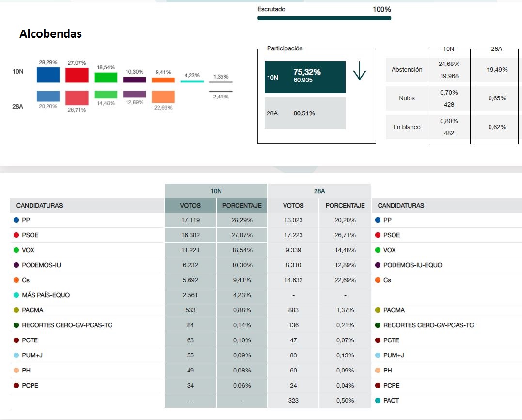The height and width of the screenshot is (420, 522).
Task: Click the VOX 10N votes value 11.221
Action: (190, 250)
